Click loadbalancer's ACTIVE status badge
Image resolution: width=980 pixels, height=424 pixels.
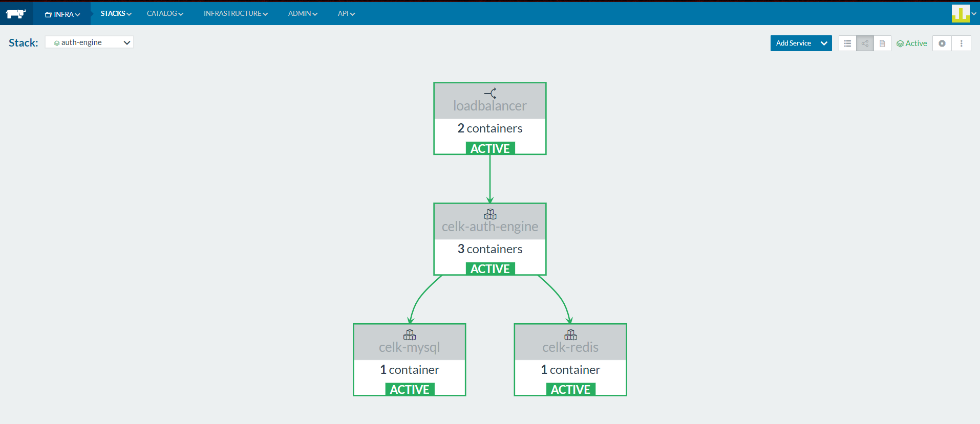(490, 148)
